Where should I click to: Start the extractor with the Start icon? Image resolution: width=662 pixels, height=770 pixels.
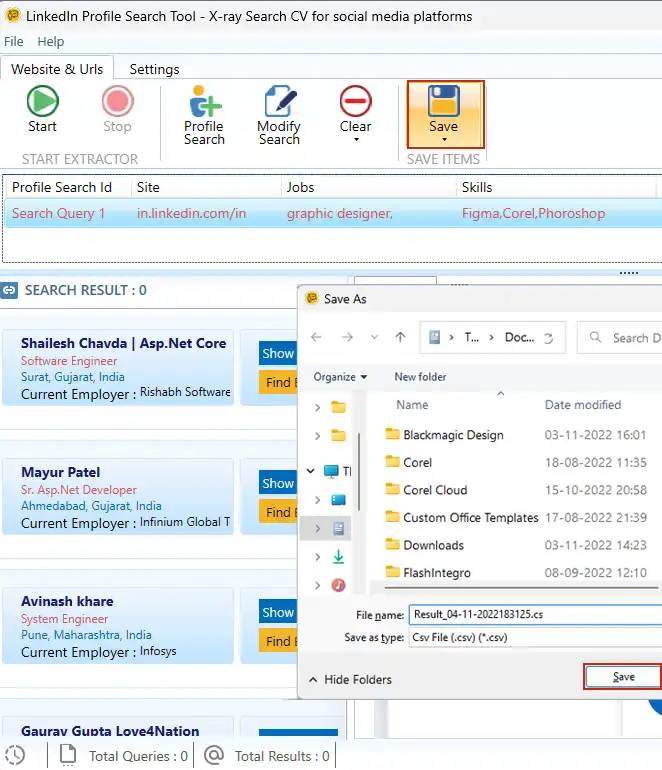point(43,101)
